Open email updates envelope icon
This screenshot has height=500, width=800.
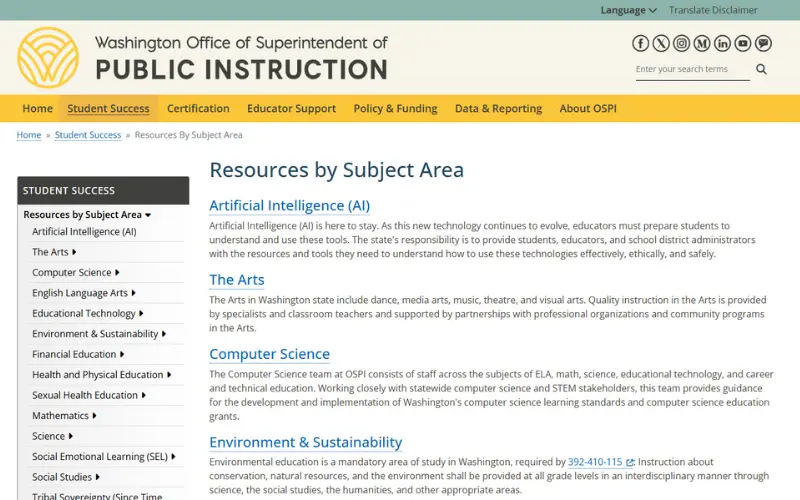[763, 43]
